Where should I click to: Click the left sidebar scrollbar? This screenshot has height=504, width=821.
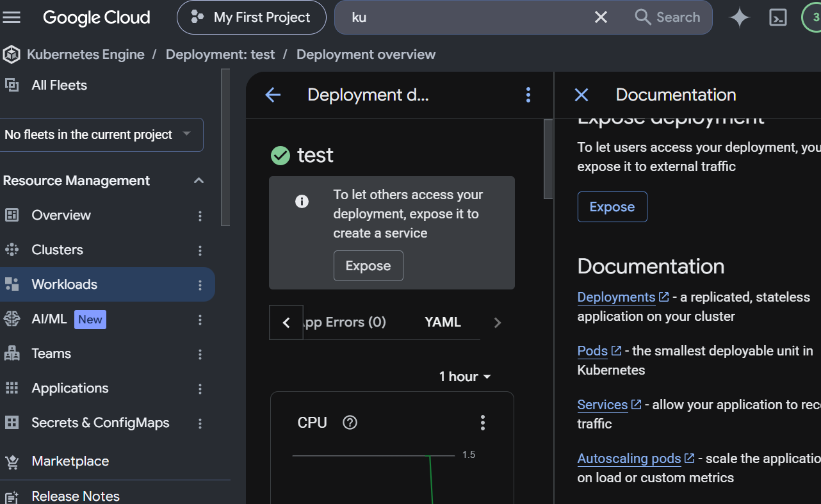pos(225,147)
